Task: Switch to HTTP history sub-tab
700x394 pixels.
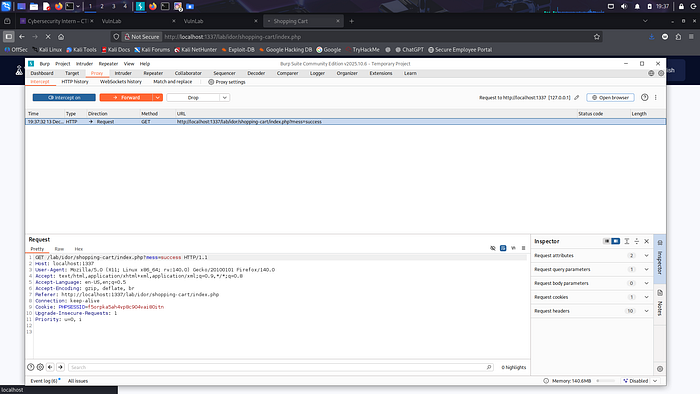Action: tap(75, 82)
